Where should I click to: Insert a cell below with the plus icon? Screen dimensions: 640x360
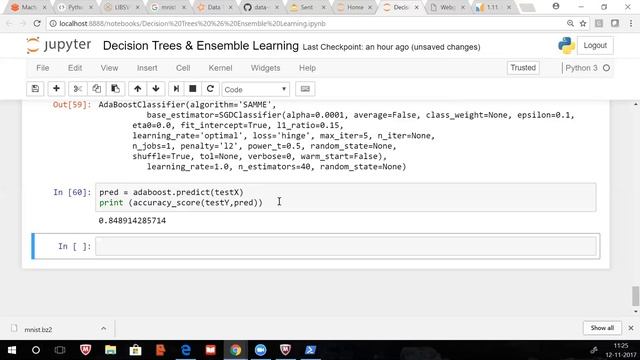tap(56, 89)
